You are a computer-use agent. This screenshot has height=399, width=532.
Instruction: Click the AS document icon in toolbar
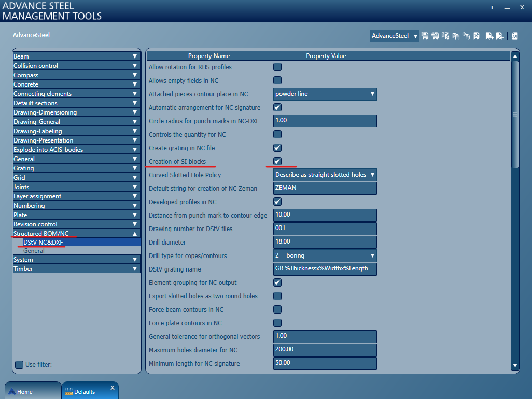point(515,36)
